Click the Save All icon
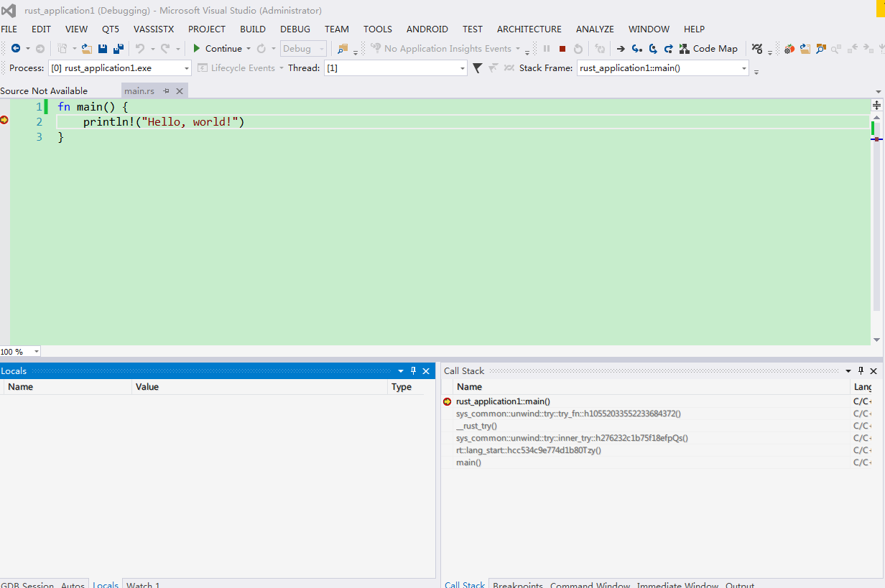Viewport: 885px width, 588px height. tap(119, 49)
